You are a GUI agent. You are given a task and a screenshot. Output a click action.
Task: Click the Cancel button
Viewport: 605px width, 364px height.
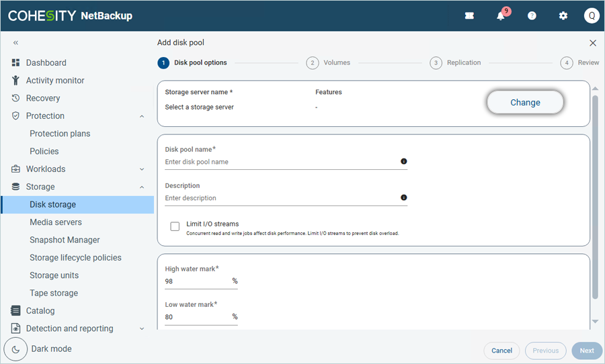click(x=501, y=351)
